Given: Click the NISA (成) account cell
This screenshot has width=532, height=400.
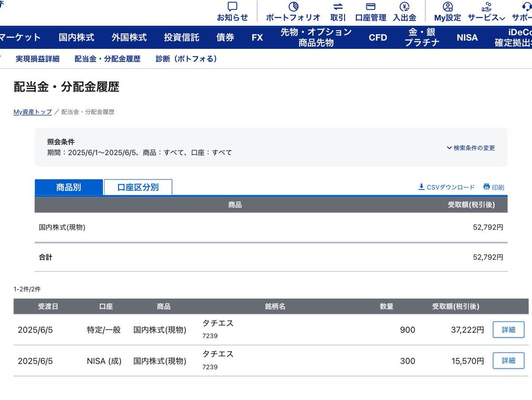Looking at the screenshot, I should pyautogui.click(x=104, y=361).
